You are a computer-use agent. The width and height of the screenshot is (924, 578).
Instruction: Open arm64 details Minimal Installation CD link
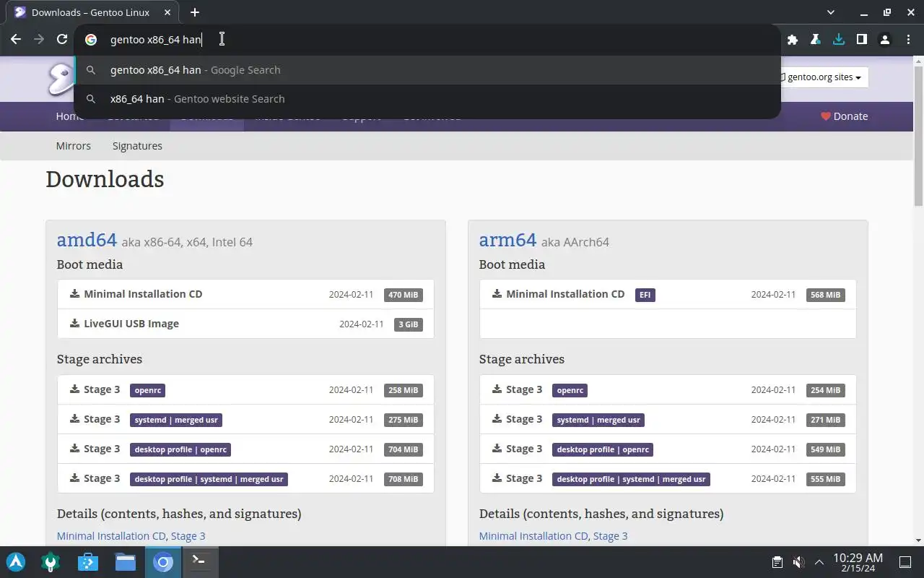point(533,536)
